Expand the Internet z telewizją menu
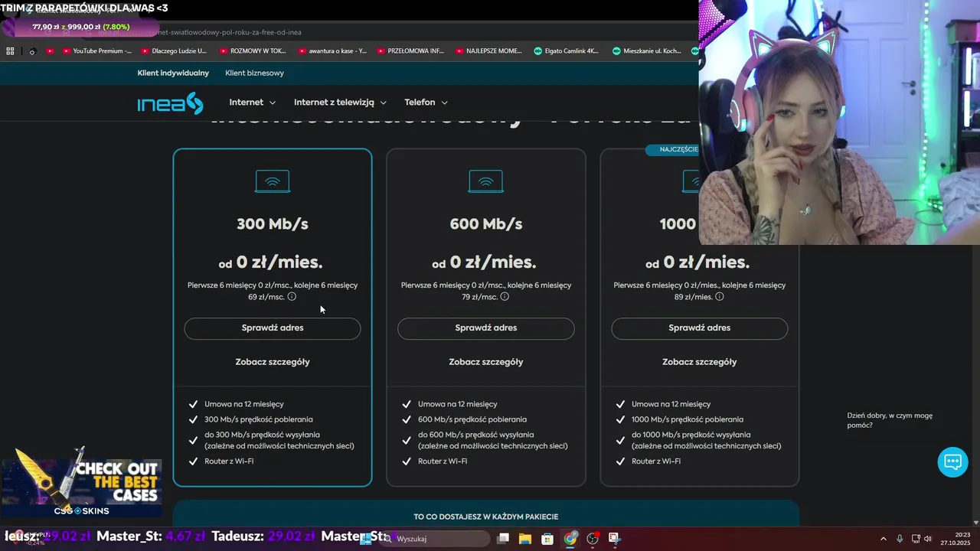Viewport: 980px width, 551px height. (340, 102)
